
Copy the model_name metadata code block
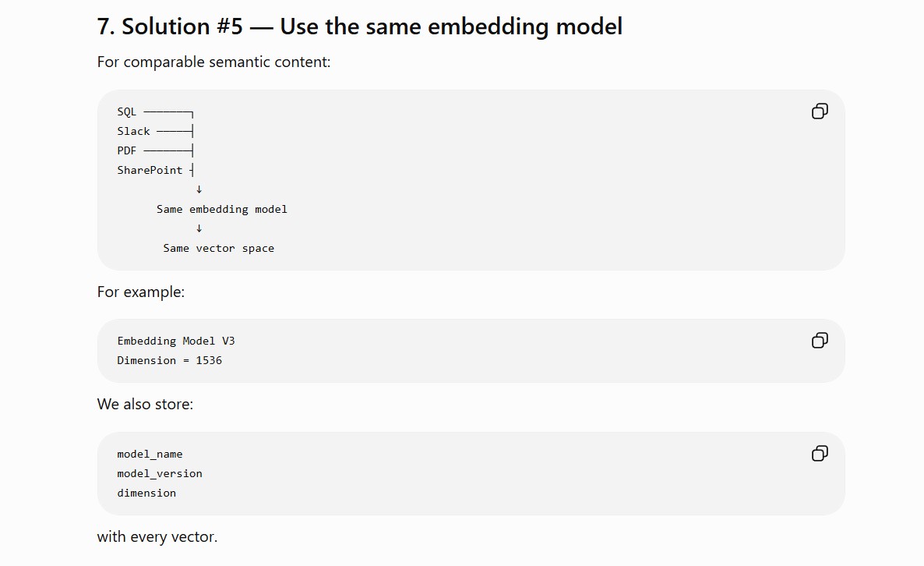tap(820, 454)
